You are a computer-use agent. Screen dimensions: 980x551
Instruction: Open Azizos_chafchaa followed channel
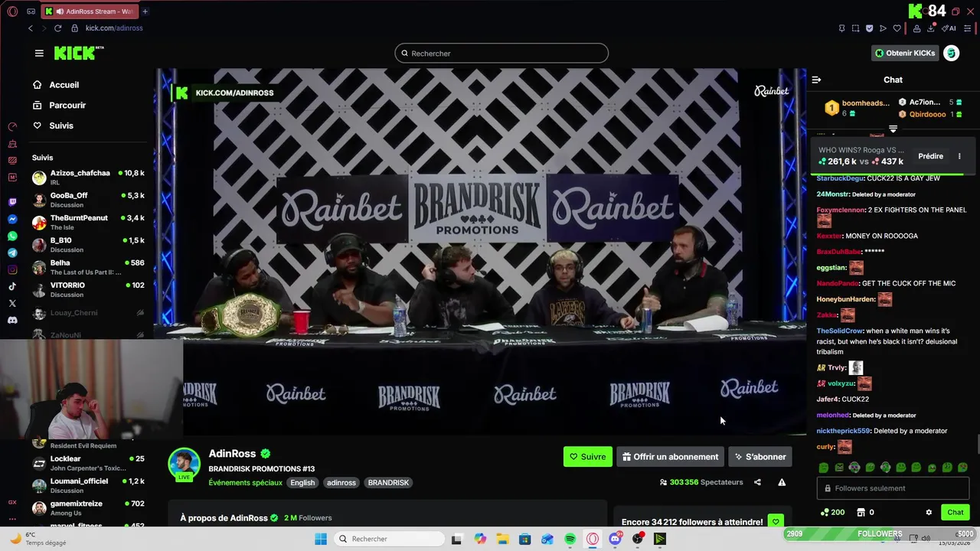tap(90, 178)
